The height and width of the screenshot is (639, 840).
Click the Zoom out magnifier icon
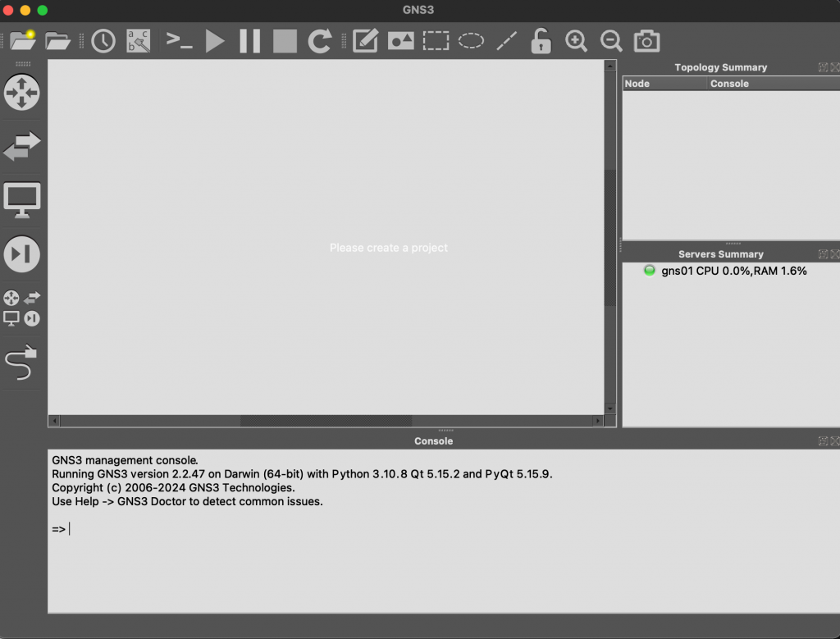pyautogui.click(x=611, y=41)
